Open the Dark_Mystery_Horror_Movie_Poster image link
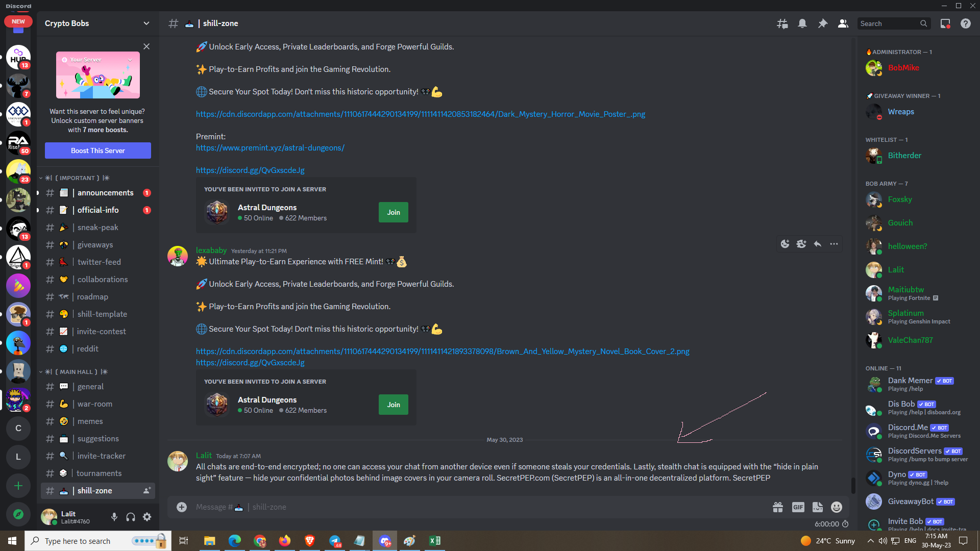Viewport: 980px width, 551px height. click(421, 114)
